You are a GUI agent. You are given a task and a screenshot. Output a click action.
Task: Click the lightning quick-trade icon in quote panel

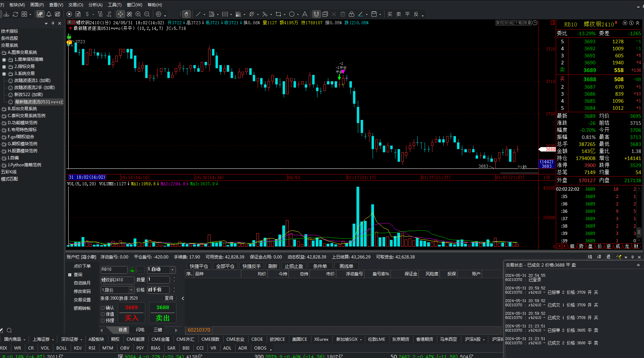(x=631, y=23)
